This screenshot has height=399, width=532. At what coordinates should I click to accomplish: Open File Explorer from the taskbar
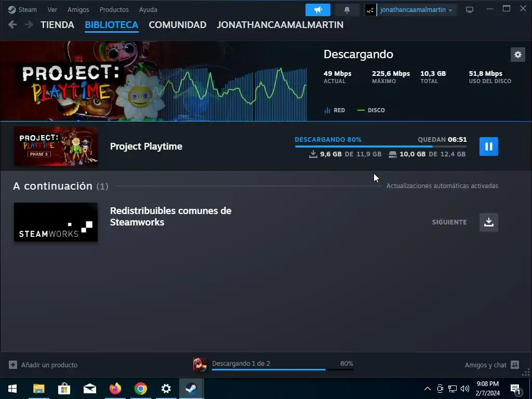click(38, 389)
